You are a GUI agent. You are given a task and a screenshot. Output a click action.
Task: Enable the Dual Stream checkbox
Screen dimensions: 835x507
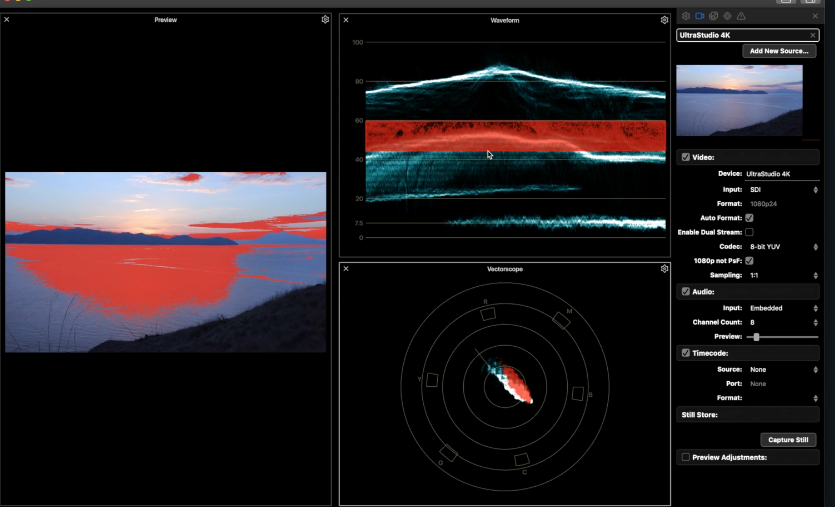point(749,232)
